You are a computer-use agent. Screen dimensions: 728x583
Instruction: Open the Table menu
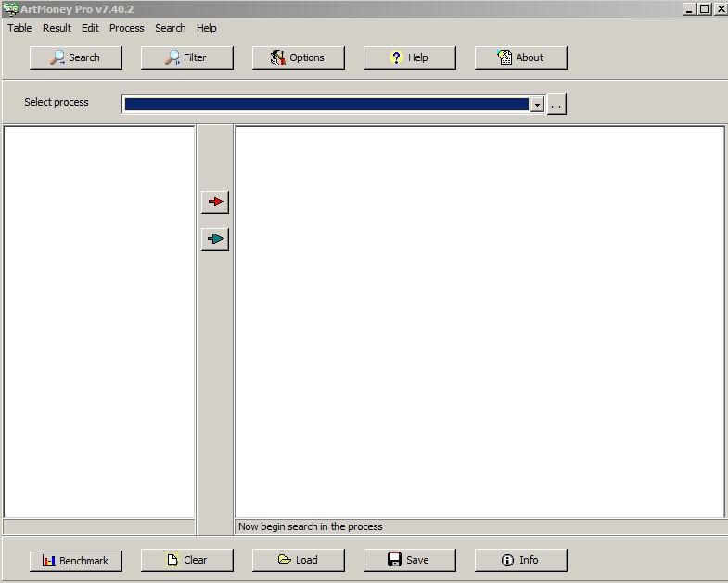20,28
